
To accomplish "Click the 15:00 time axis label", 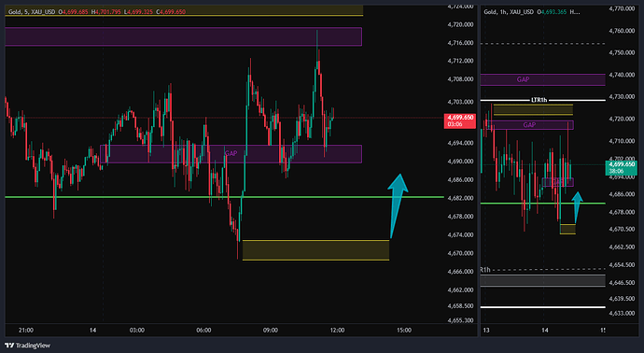I will point(404,330).
